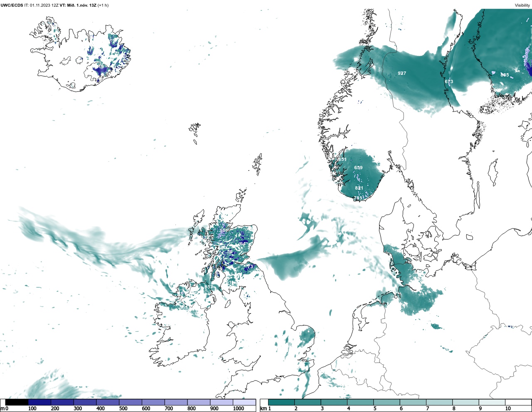Click the UWC/ECDS header text
Viewport: 532px width, 412px height.
click(x=12, y=5)
